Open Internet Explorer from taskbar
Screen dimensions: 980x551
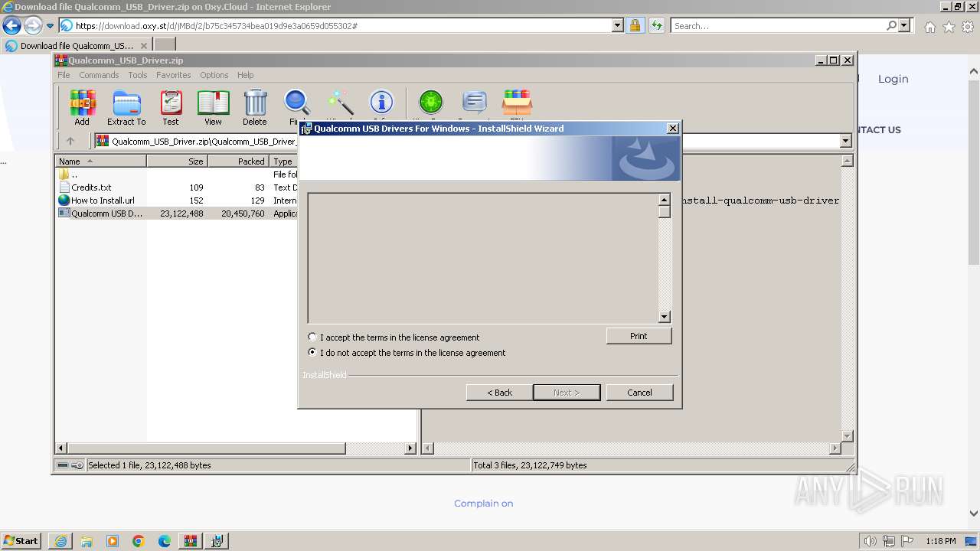(x=60, y=541)
